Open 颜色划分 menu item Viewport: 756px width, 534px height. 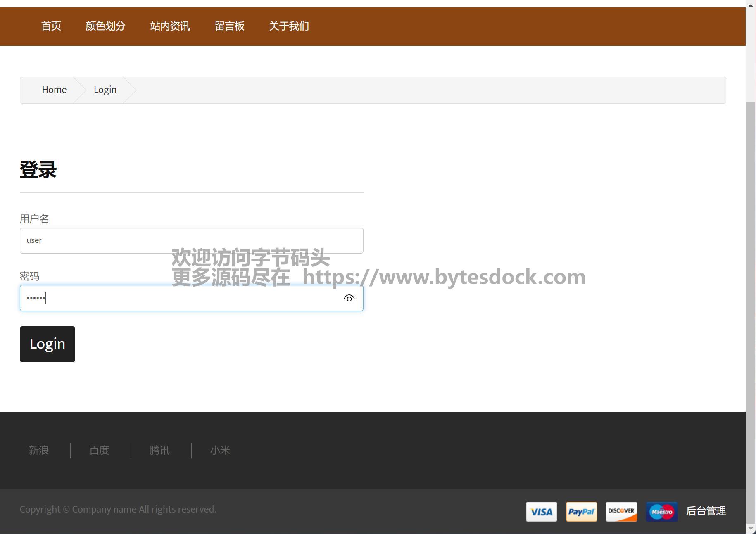pos(105,26)
